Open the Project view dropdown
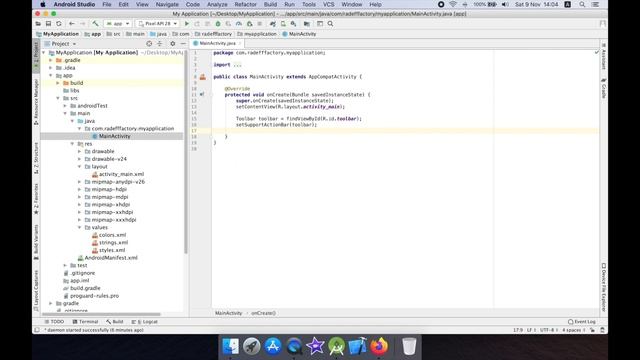640x360 pixels. click(61, 43)
